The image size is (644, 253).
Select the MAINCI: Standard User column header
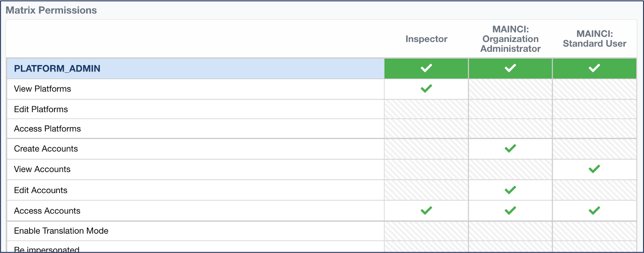[x=594, y=39]
